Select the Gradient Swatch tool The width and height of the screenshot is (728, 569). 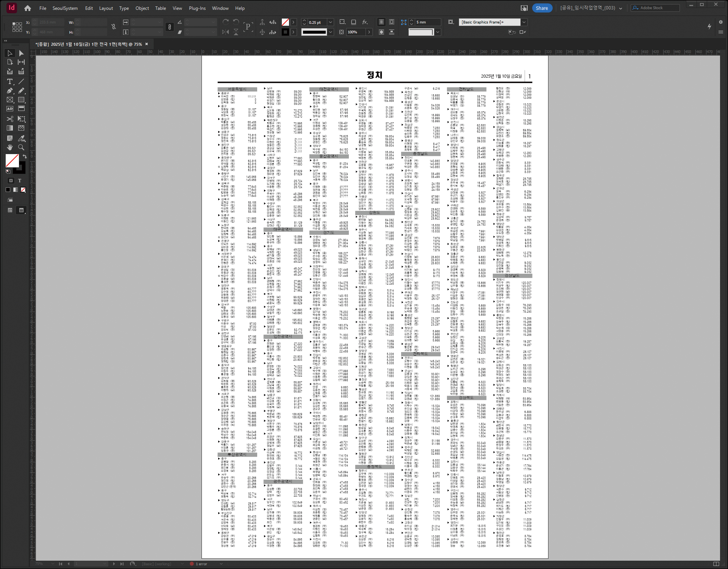10,128
